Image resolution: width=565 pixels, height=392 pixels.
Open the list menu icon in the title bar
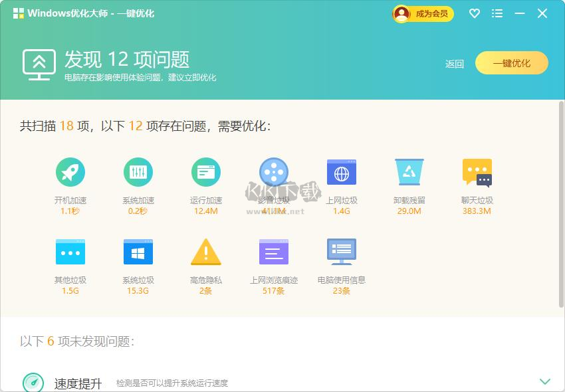pyautogui.click(x=497, y=14)
